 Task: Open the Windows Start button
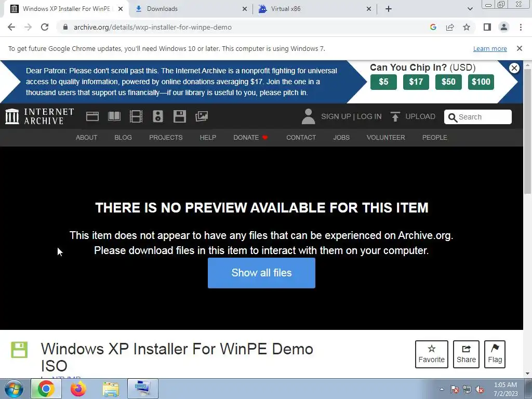(x=14, y=389)
